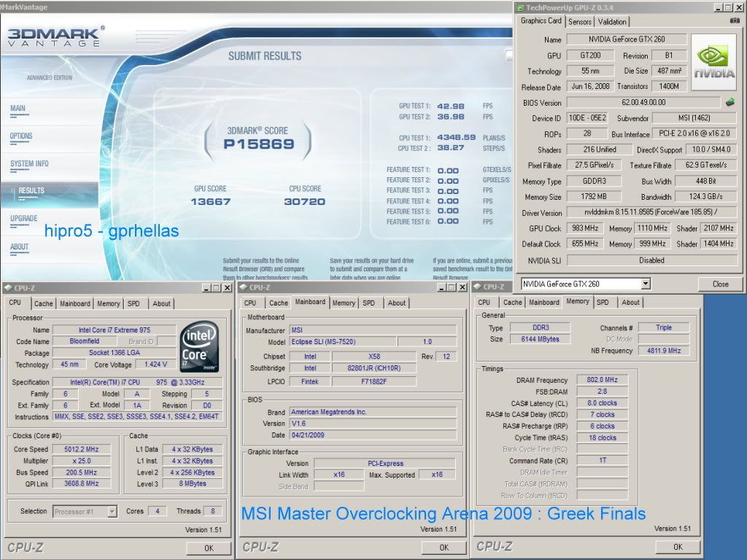
Task: Open Options in the 3DMark sidebar
Action: [x=21, y=136]
